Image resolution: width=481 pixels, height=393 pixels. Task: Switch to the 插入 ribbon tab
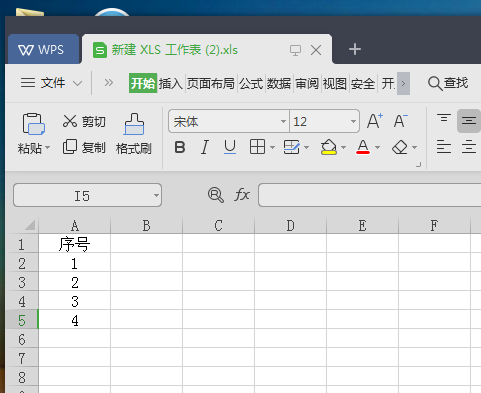[171, 83]
